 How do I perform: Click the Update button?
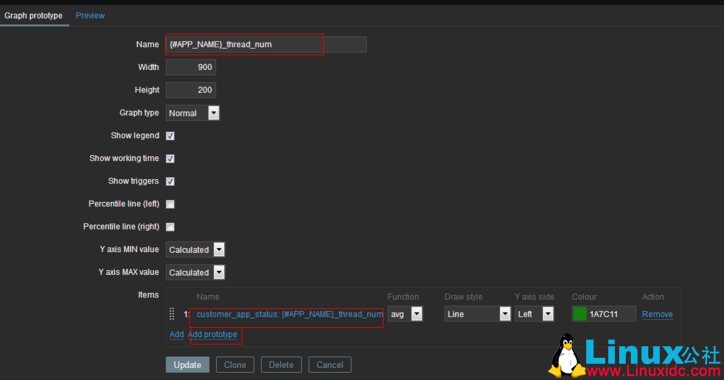187,364
